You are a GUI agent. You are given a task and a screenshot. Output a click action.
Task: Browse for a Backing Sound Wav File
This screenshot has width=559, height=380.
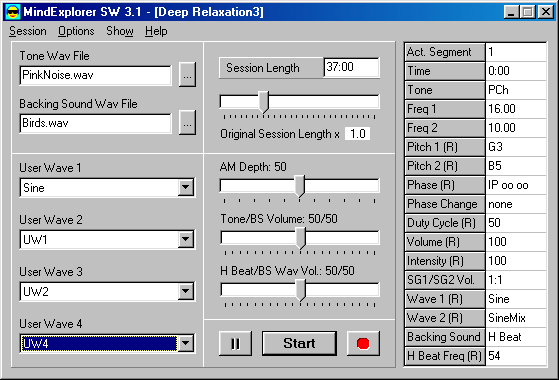pos(187,123)
